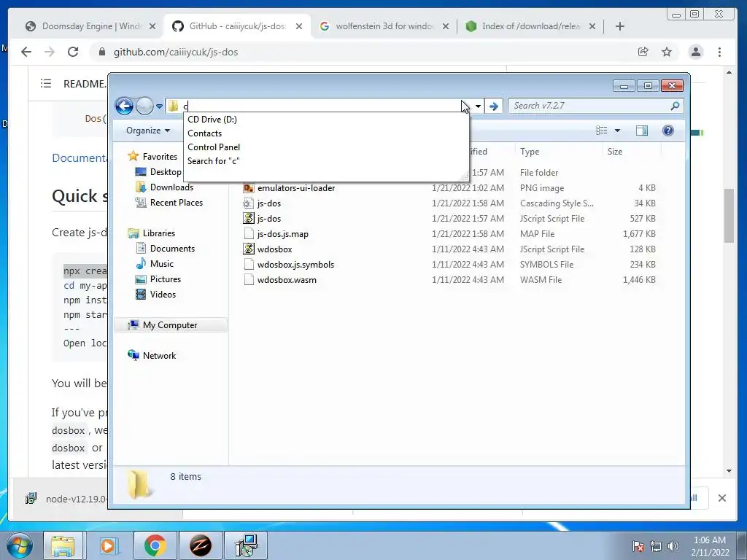Select wdosbox JScript file icon

[249, 249]
